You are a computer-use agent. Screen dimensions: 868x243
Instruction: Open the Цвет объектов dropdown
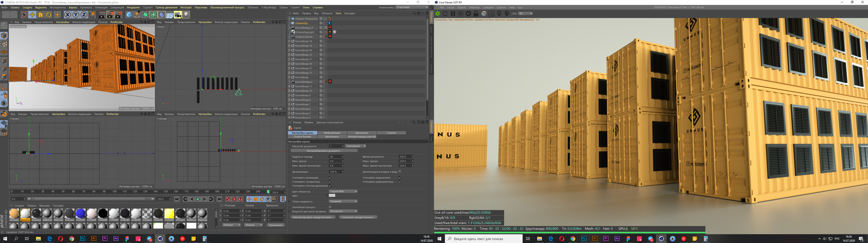343,191
